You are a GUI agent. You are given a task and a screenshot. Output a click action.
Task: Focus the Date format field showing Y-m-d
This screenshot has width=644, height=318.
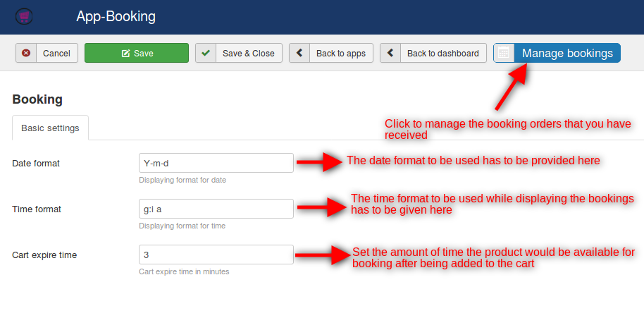point(216,163)
